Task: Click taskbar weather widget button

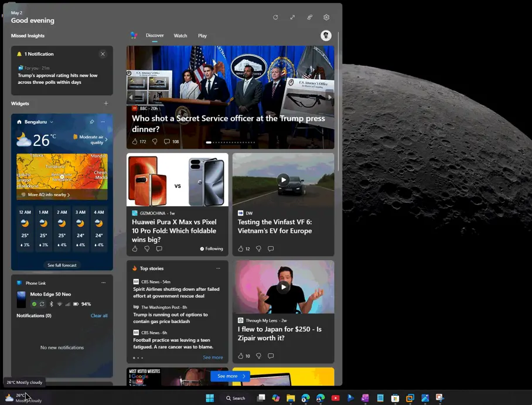Action: (25, 398)
